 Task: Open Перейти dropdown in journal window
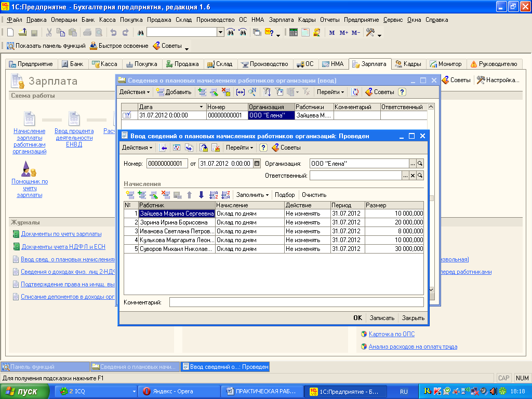click(330, 92)
